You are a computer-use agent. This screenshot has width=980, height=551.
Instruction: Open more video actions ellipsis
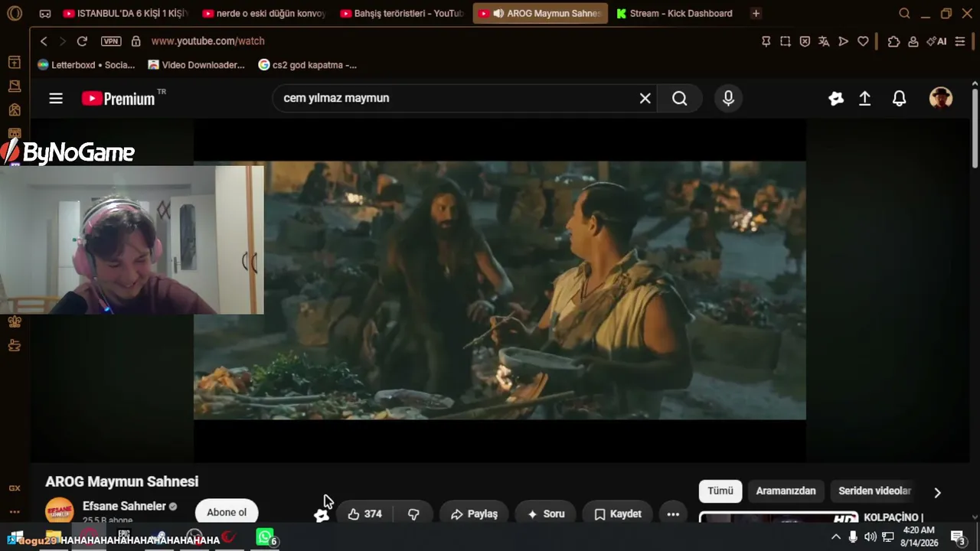(673, 514)
